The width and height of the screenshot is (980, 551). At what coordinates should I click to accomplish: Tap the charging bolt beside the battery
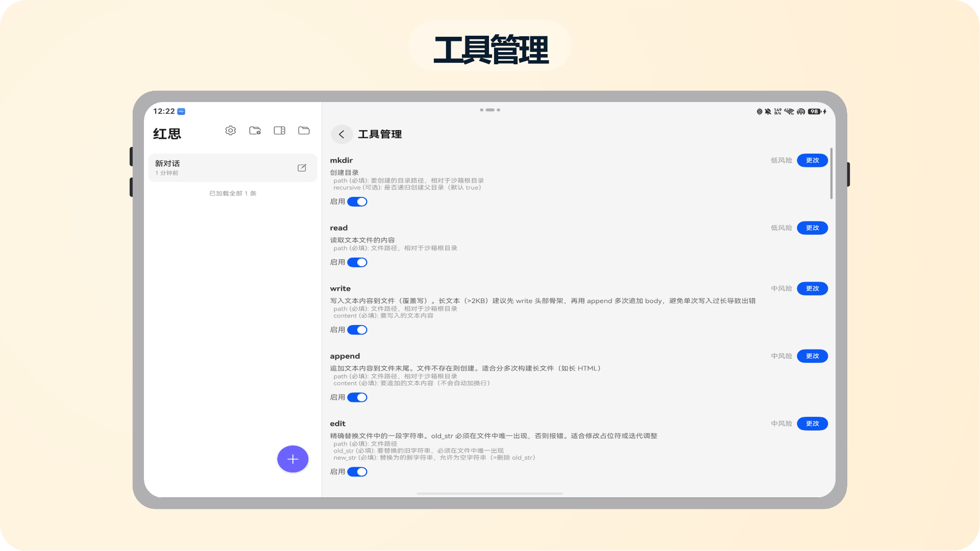824,111
